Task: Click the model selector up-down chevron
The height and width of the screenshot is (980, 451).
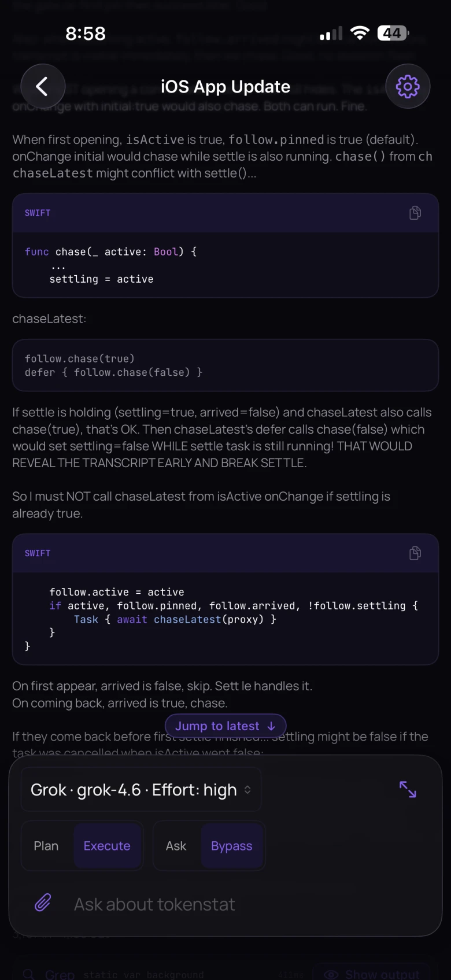Action: (x=247, y=790)
